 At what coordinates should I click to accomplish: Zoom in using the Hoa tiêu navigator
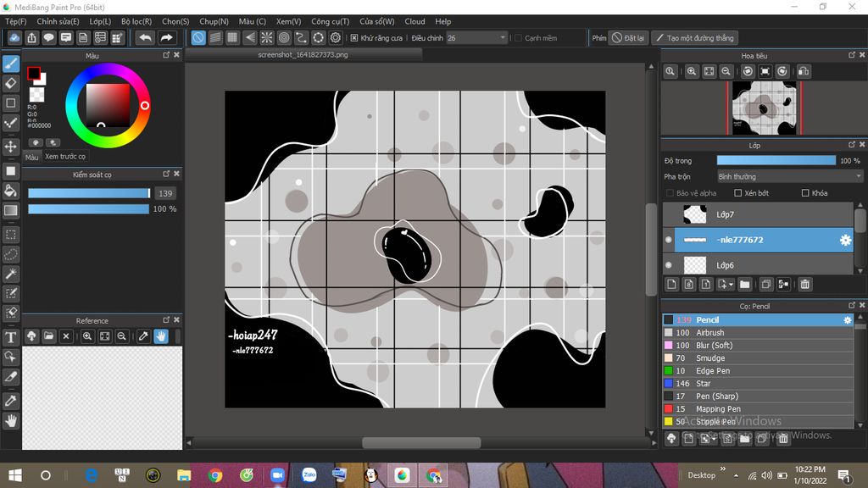692,71
